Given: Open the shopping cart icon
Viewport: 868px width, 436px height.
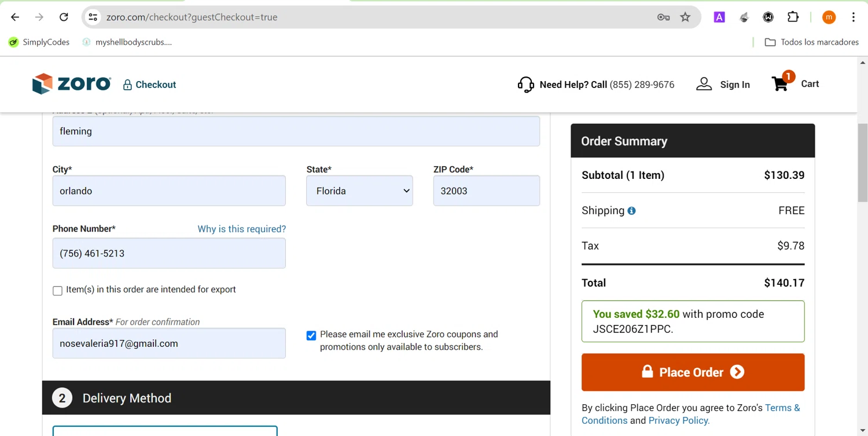Looking at the screenshot, I should tap(780, 84).
